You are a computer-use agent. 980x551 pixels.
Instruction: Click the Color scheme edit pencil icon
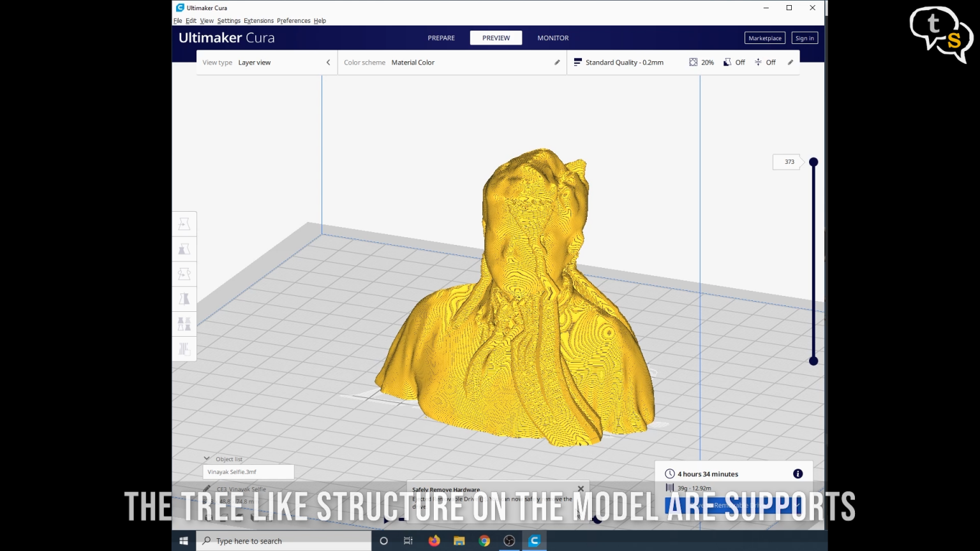(x=556, y=62)
